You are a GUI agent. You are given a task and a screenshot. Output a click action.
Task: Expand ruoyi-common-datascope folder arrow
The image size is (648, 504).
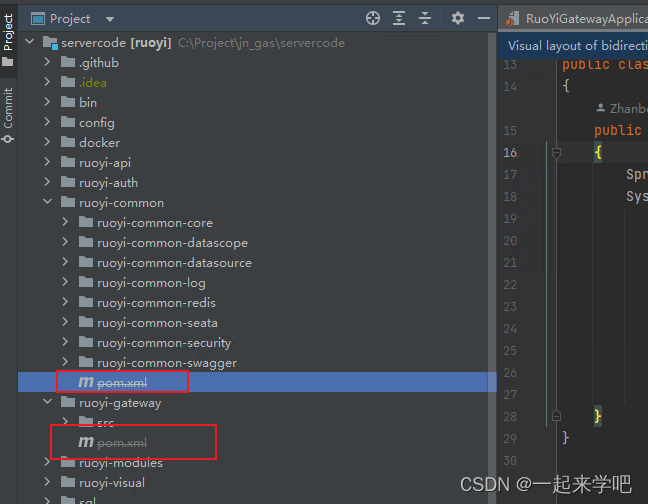65,242
